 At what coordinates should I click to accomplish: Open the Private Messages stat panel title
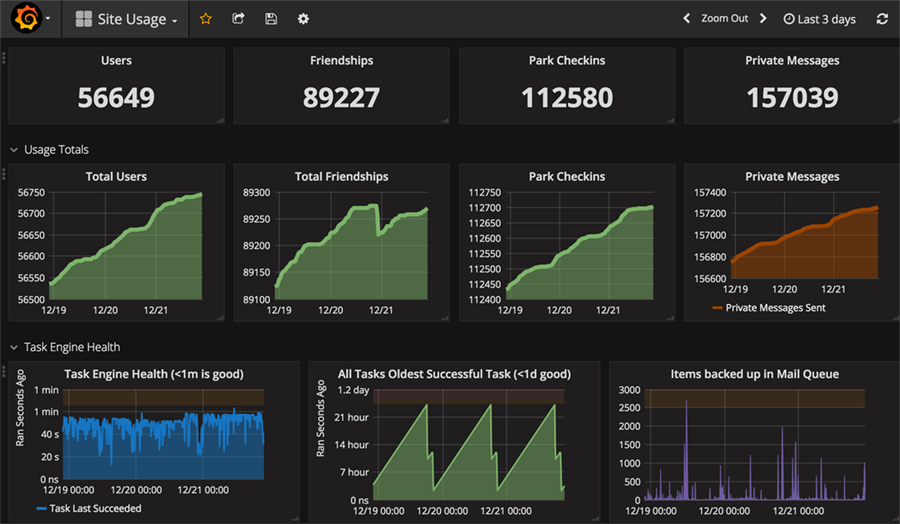(792, 60)
